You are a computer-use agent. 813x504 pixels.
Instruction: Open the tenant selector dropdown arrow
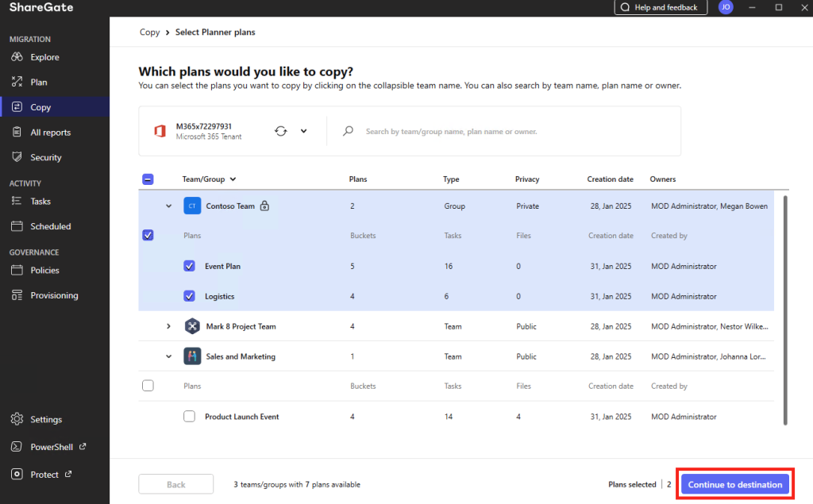tap(304, 131)
